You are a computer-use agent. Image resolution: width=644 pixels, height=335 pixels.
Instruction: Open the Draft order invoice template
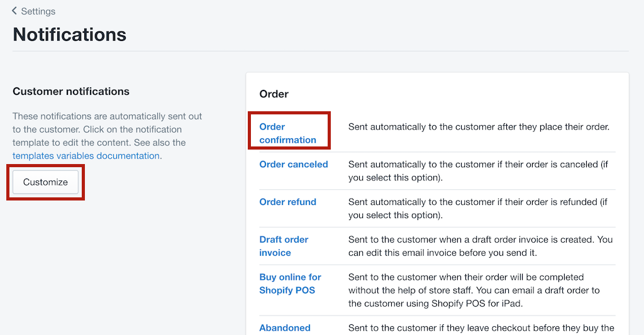[x=284, y=246]
